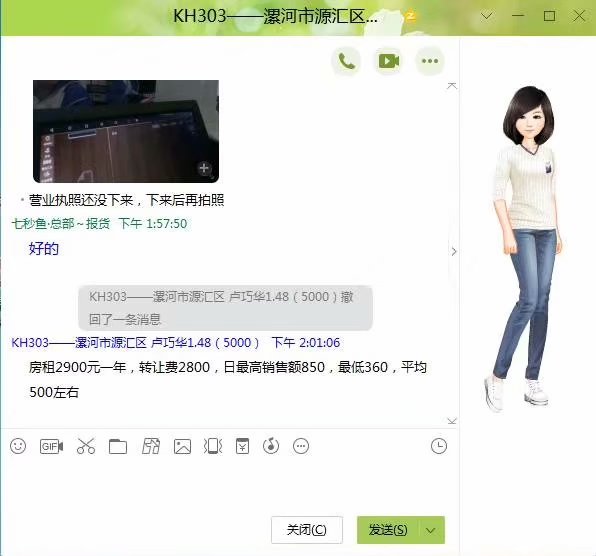Start a video call with the camera icon
The height and width of the screenshot is (556, 596).
(388, 61)
